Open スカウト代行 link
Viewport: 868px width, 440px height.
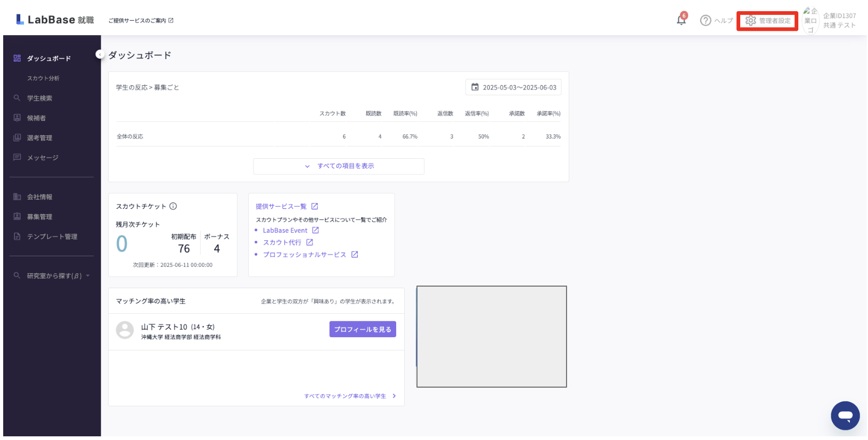282,242
